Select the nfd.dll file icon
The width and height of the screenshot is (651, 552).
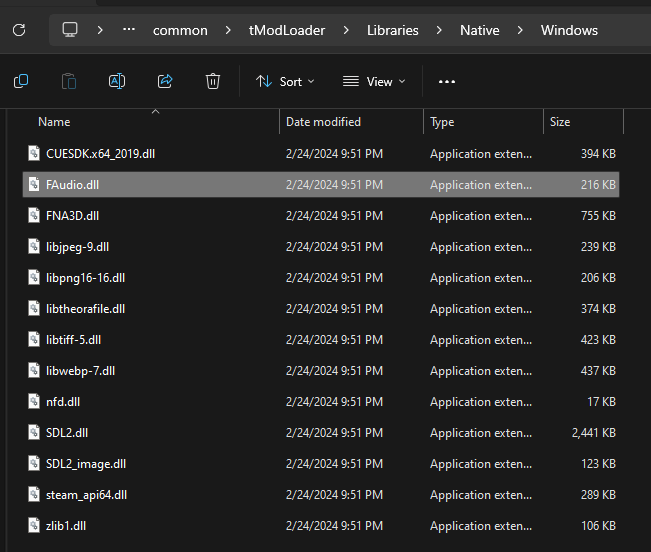tap(34, 401)
